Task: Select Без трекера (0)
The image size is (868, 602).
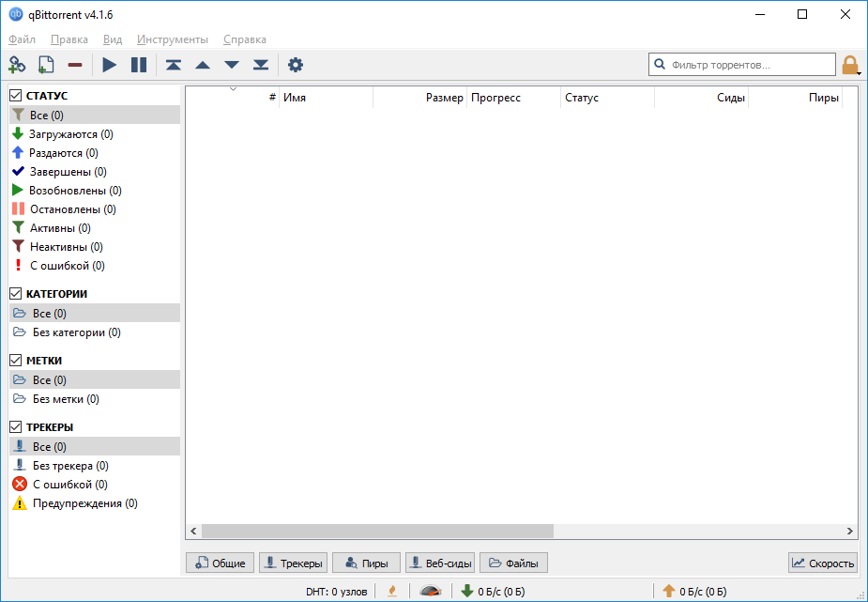Action: (95, 466)
